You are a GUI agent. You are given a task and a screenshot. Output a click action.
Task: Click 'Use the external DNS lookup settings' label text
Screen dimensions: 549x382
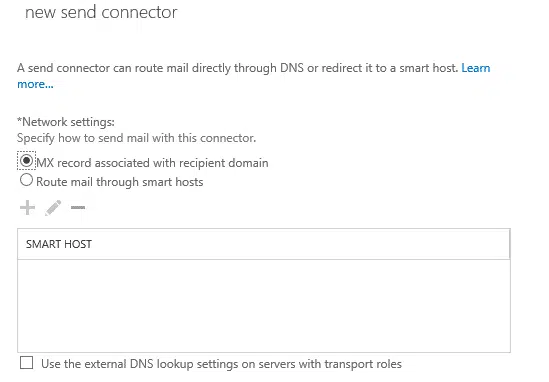146,364
